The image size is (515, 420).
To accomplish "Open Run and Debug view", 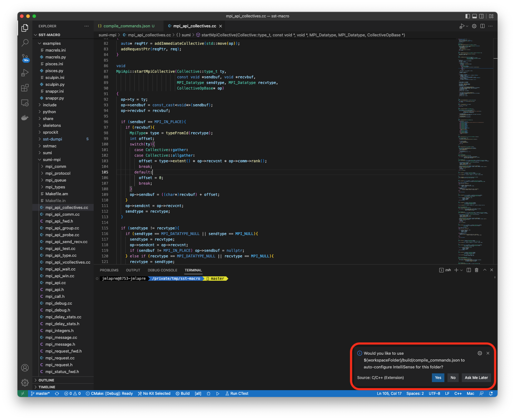I will (25, 73).
